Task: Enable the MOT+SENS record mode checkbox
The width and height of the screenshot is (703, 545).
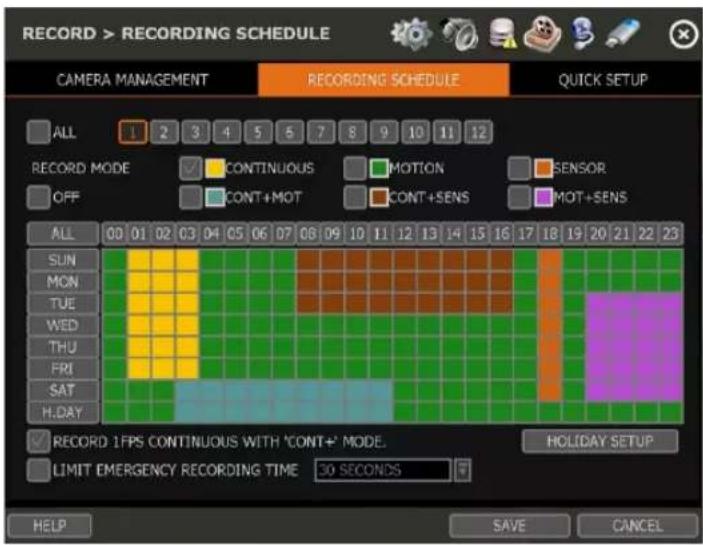Action: tap(519, 198)
